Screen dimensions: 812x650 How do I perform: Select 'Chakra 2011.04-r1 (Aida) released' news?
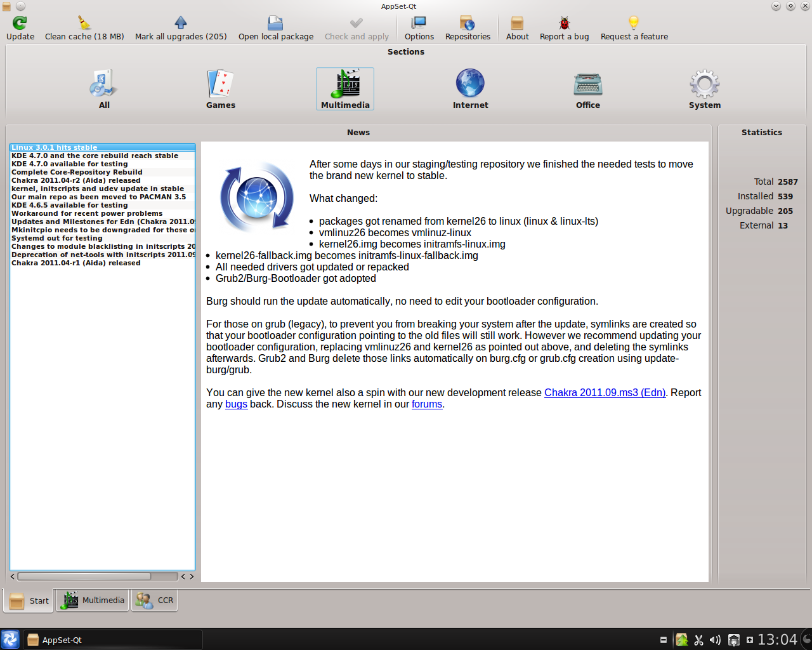click(x=102, y=263)
